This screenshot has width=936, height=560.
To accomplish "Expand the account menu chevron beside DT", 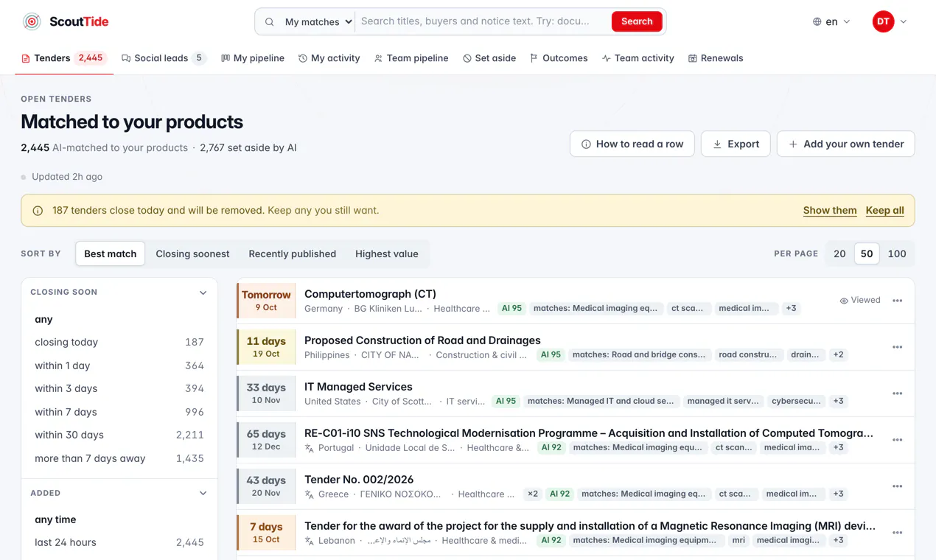I will point(904,22).
